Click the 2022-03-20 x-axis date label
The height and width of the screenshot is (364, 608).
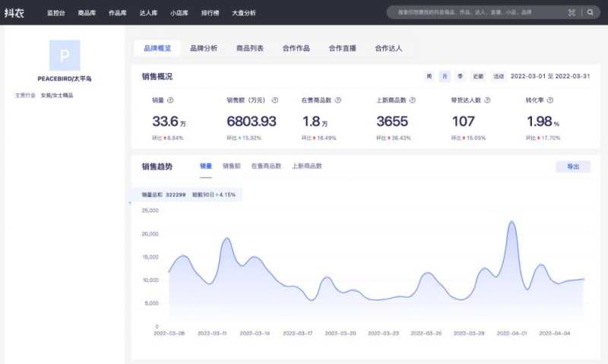coord(340,334)
